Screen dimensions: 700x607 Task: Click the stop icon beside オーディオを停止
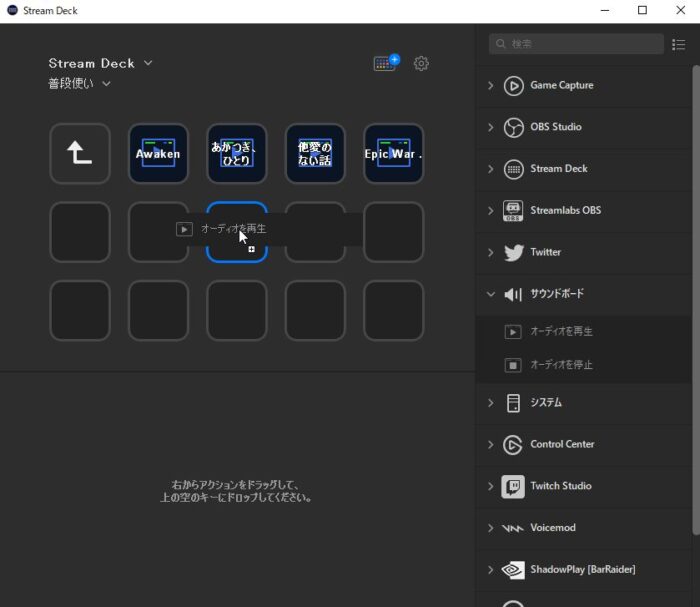[x=513, y=366]
